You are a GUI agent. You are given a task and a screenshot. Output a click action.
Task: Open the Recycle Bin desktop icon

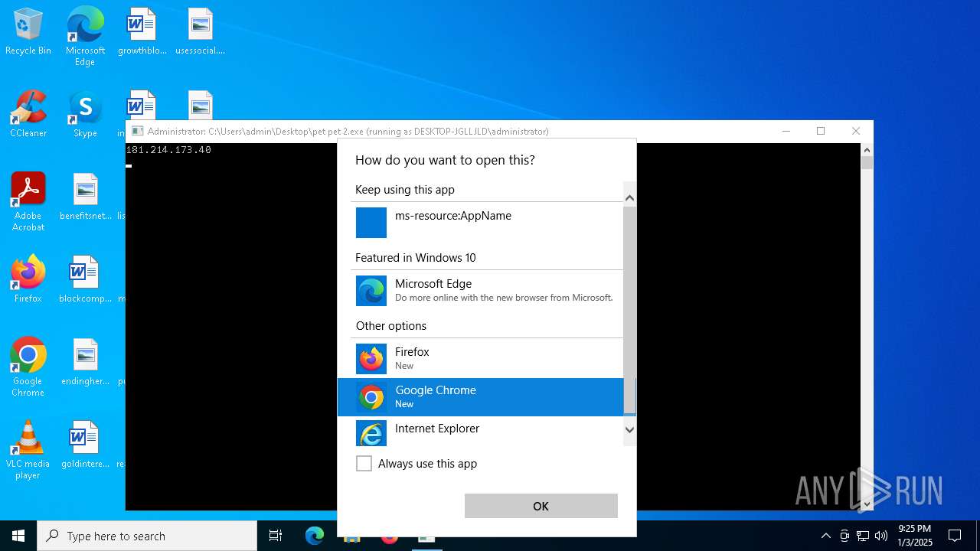(x=28, y=32)
